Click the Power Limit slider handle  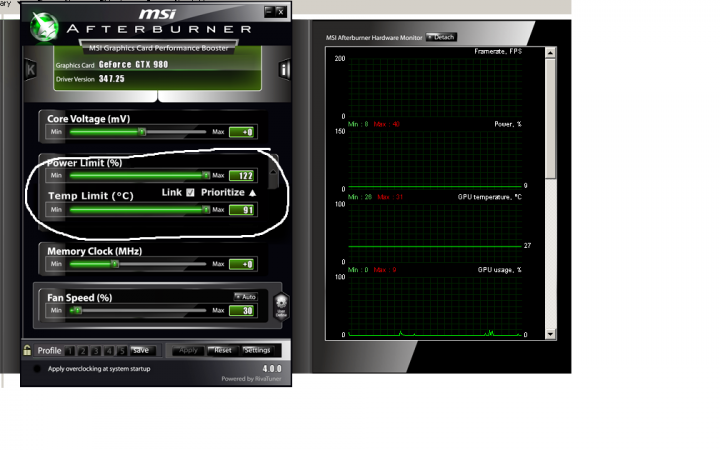(x=206, y=175)
